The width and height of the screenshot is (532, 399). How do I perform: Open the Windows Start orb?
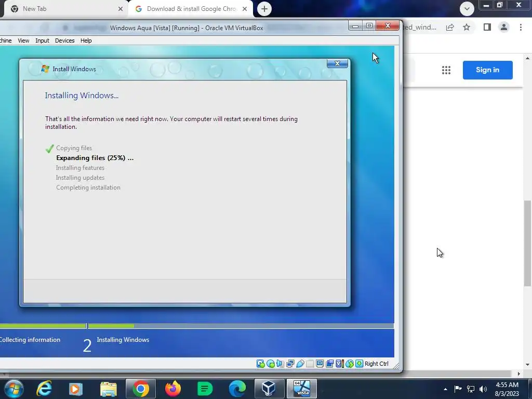click(x=14, y=389)
